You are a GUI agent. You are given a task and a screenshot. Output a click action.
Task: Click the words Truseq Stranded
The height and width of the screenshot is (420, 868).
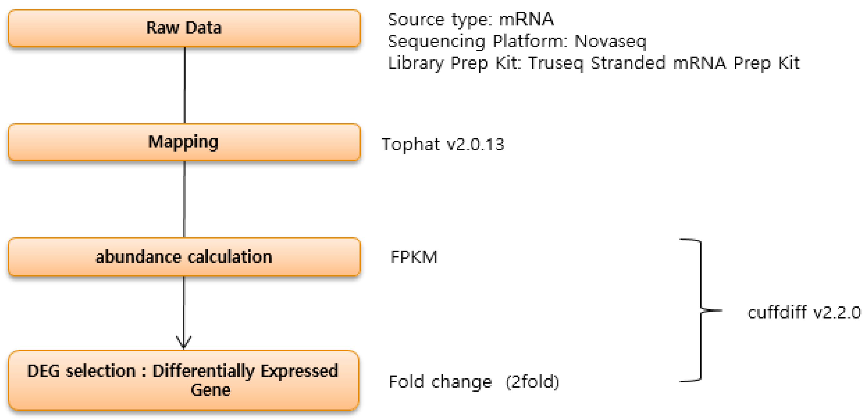(596, 63)
